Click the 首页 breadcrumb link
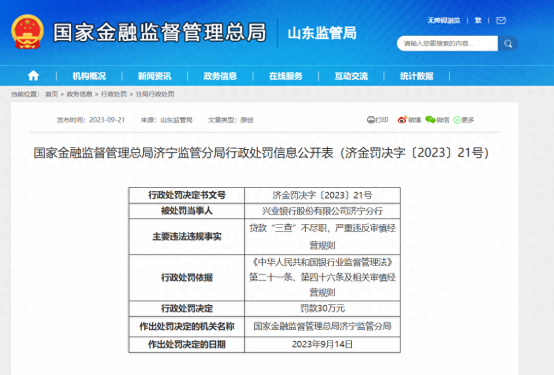 click(52, 94)
